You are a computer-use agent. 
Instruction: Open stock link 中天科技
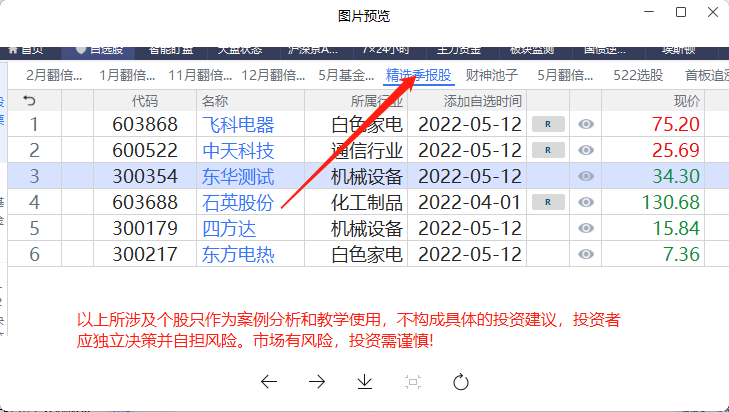tap(238, 151)
